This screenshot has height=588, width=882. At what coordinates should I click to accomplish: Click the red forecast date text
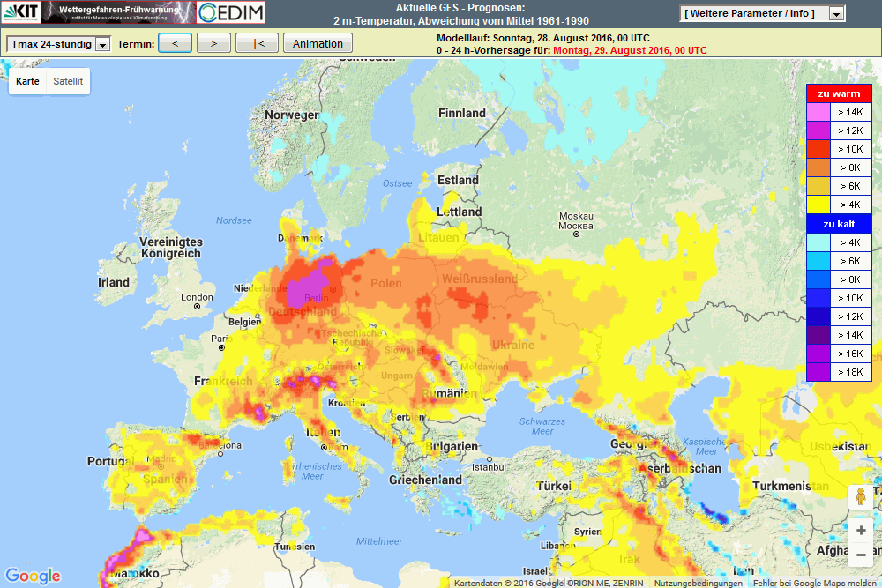tap(630, 50)
